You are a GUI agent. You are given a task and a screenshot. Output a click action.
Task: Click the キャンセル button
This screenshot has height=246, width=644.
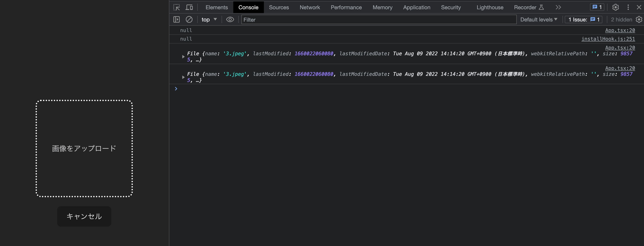point(84,216)
